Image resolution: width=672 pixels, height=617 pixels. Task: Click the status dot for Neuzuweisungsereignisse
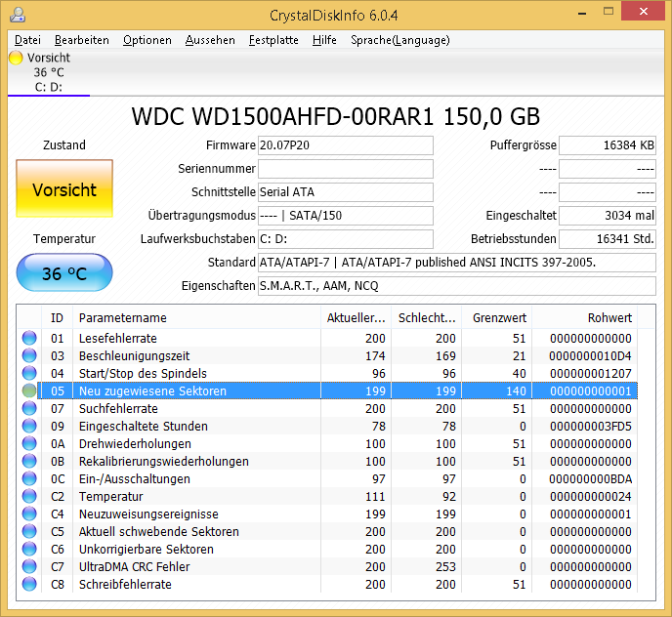[29, 514]
